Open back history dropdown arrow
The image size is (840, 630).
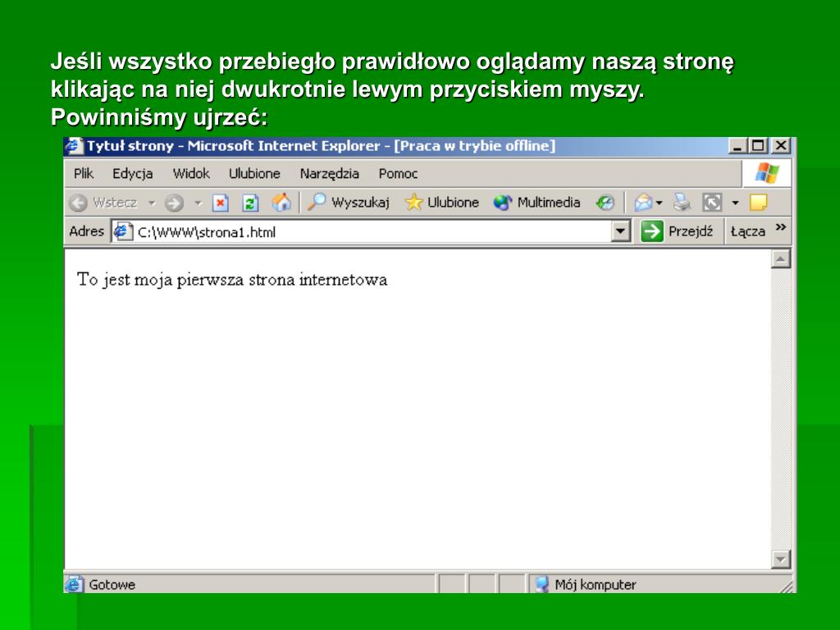point(152,203)
